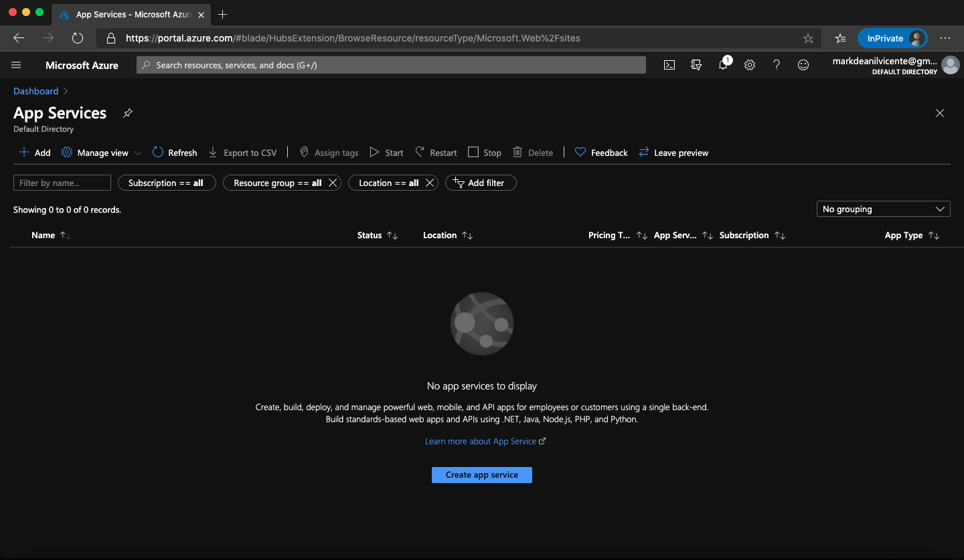Viewport: 964px width, 560px height.
Task: Focus the Search resources bar
Action: [x=391, y=65]
